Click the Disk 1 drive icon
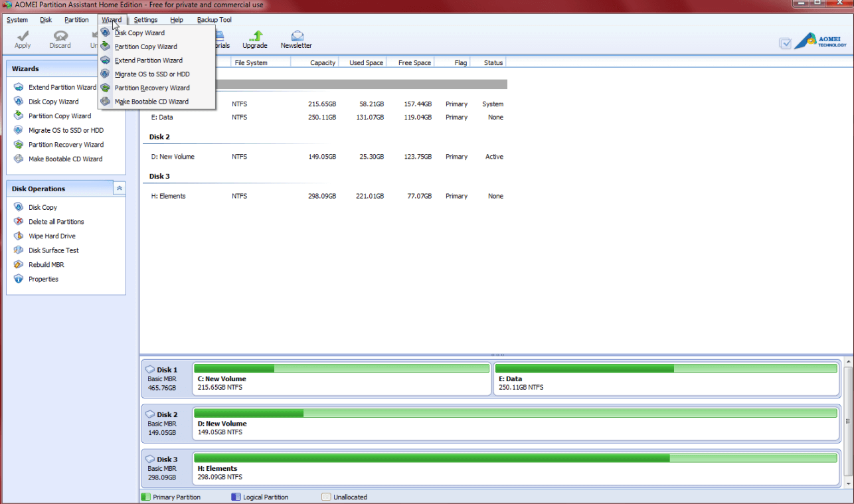 pyautogui.click(x=150, y=369)
